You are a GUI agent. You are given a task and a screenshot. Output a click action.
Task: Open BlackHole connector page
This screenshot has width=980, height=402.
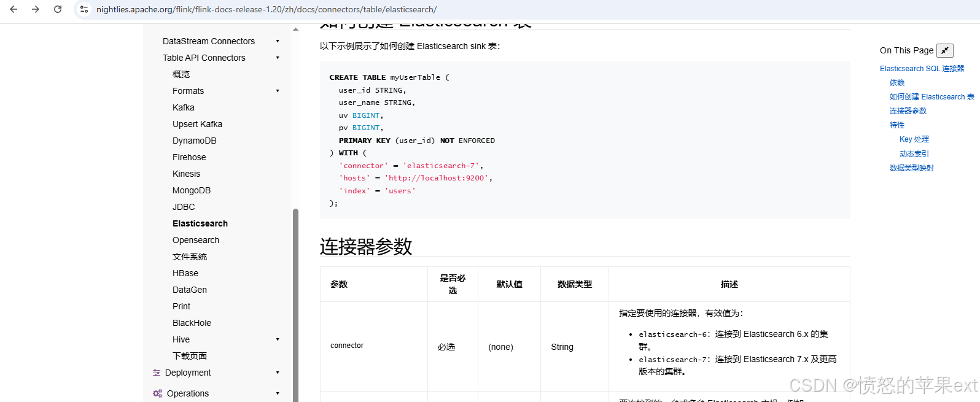192,323
